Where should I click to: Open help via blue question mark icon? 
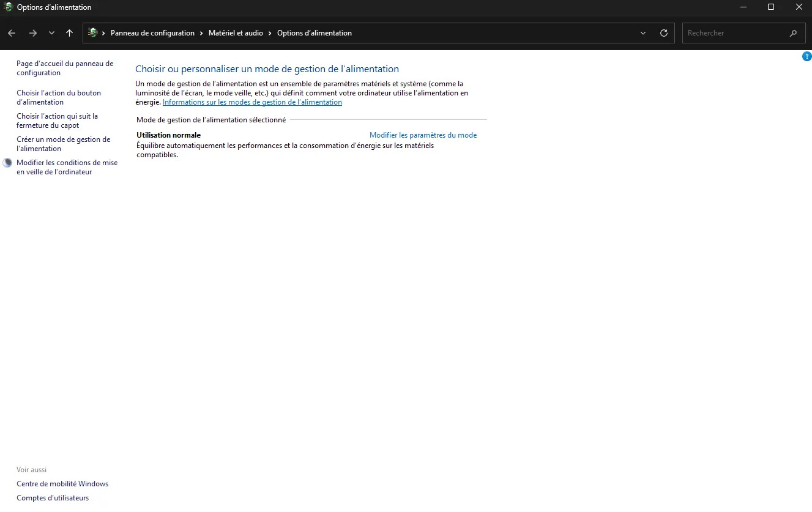[806, 56]
